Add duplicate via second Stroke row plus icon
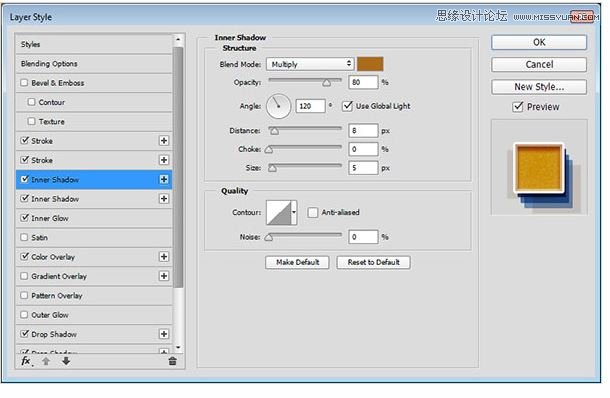This screenshot has width=610, height=398. click(x=164, y=160)
